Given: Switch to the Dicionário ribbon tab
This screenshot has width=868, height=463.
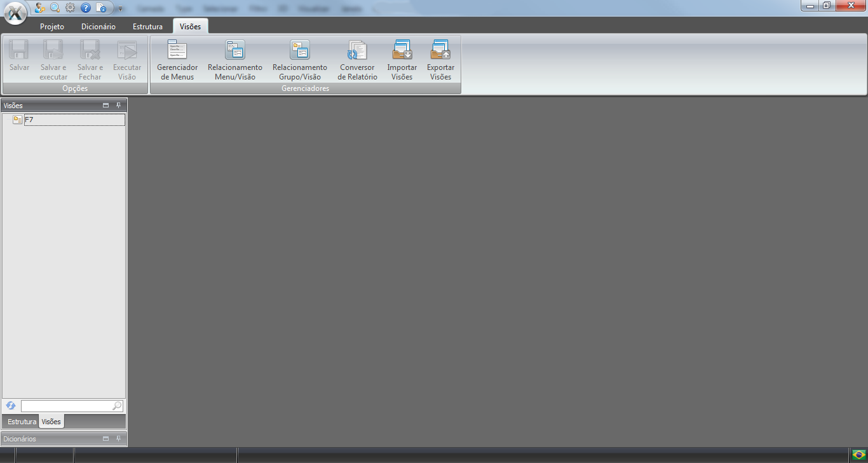Looking at the screenshot, I should [98, 27].
